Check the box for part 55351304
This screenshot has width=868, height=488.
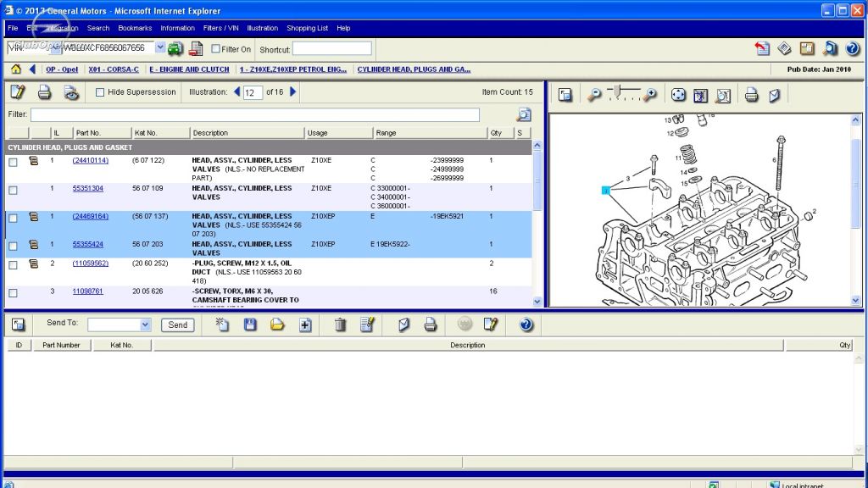click(x=13, y=191)
